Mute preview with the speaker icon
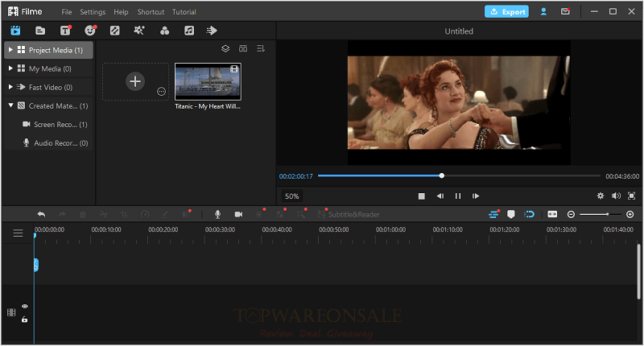This screenshot has width=644, height=346. [616, 196]
